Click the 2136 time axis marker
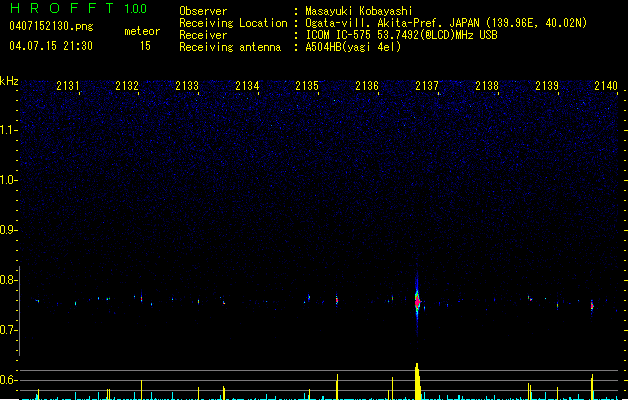The height and width of the screenshot is (400, 629). coord(367,86)
